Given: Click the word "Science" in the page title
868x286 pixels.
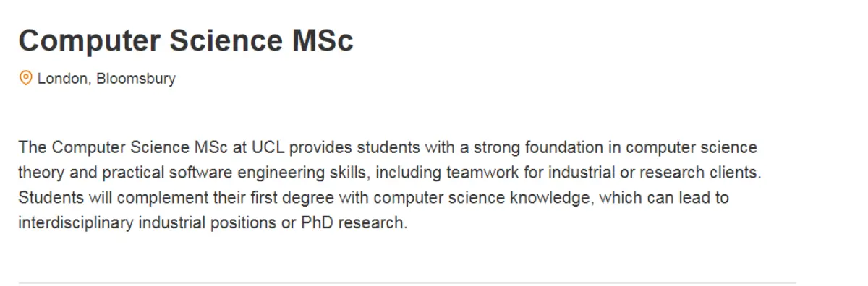Looking at the screenshot, I should (x=226, y=40).
